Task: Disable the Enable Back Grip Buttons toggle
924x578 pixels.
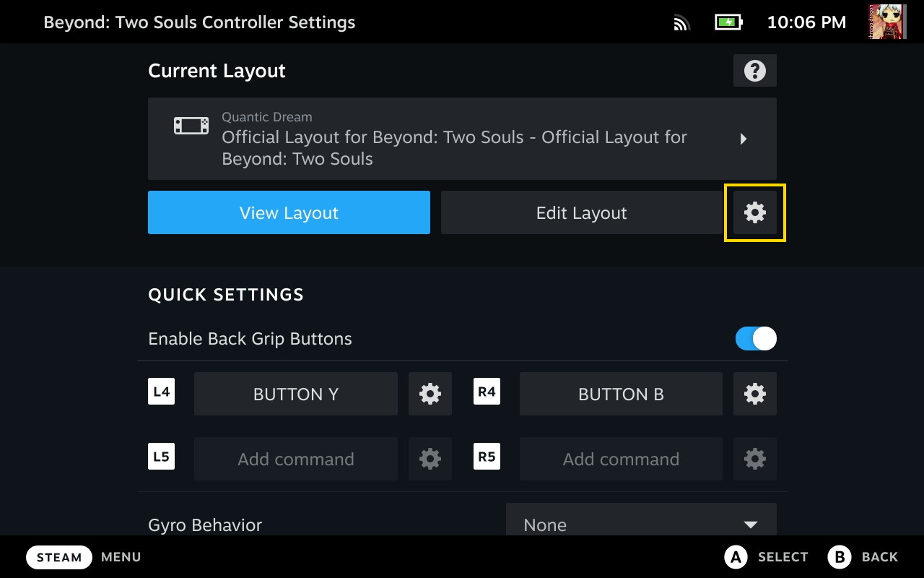Action: point(756,339)
